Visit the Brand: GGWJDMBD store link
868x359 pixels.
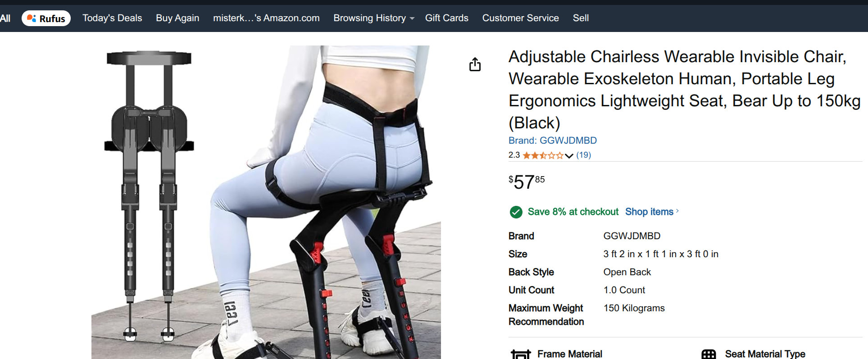click(x=552, y=141)
